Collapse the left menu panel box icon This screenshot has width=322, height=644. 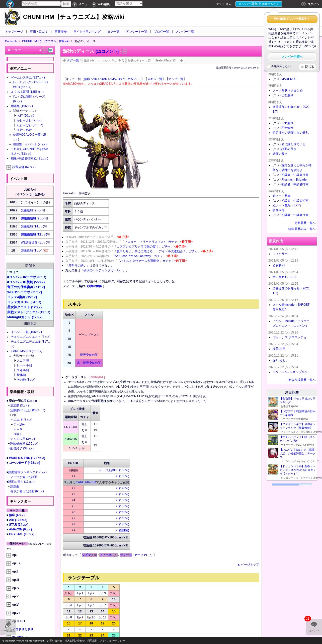(44, 50)
